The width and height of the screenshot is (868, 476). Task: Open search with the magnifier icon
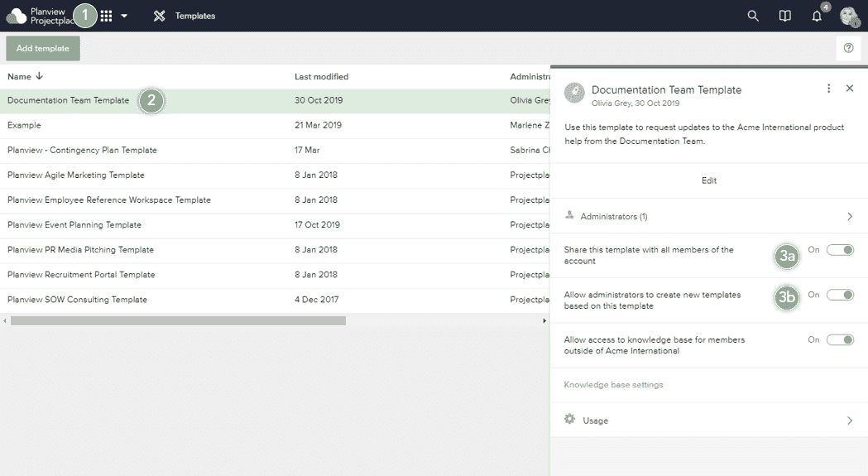(753, 16)
